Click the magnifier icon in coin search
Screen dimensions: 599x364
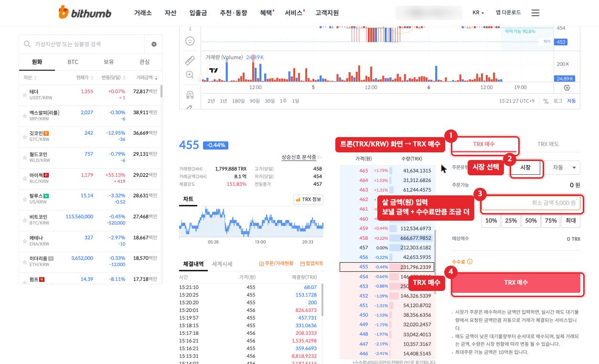coord(27,44)
